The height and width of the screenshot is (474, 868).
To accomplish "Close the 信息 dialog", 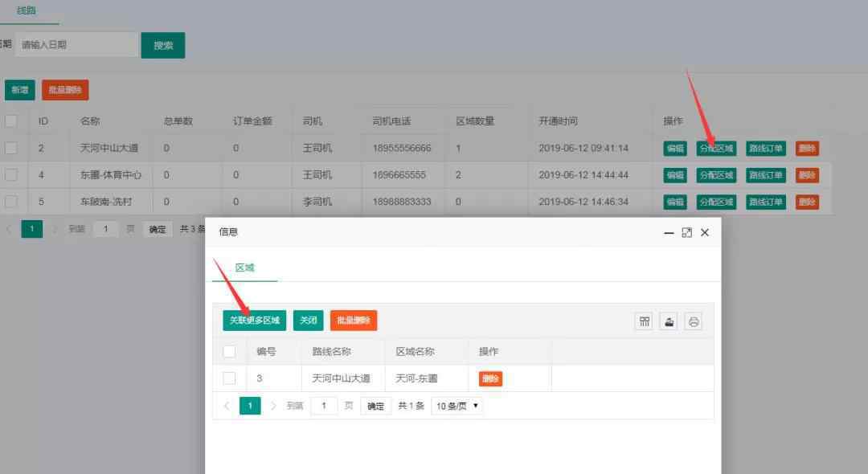I will click(705, 233).
